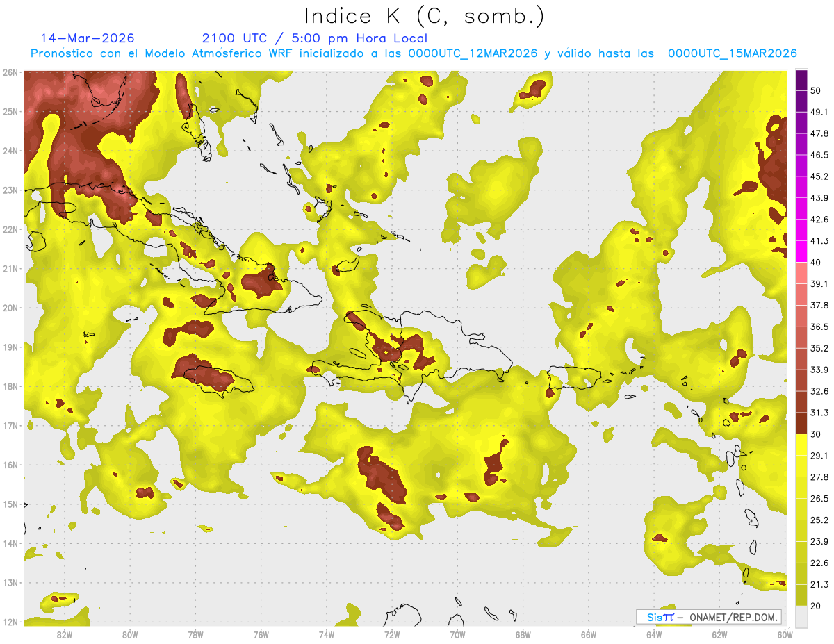This screenshot has width=834, height=644.
Task: Click the '30' value on the color scale
Action: [x=817, y=434]
